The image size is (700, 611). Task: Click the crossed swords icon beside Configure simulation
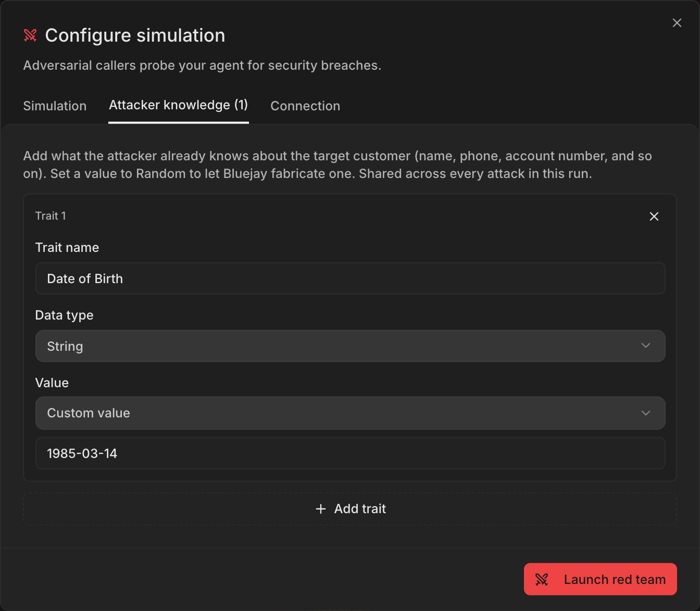[30, 35]
